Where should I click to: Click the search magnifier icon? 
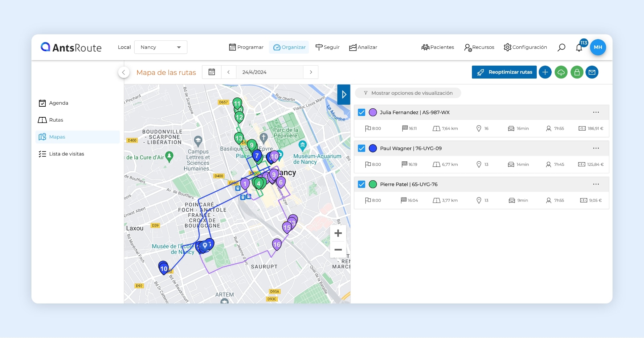point(561,47)
